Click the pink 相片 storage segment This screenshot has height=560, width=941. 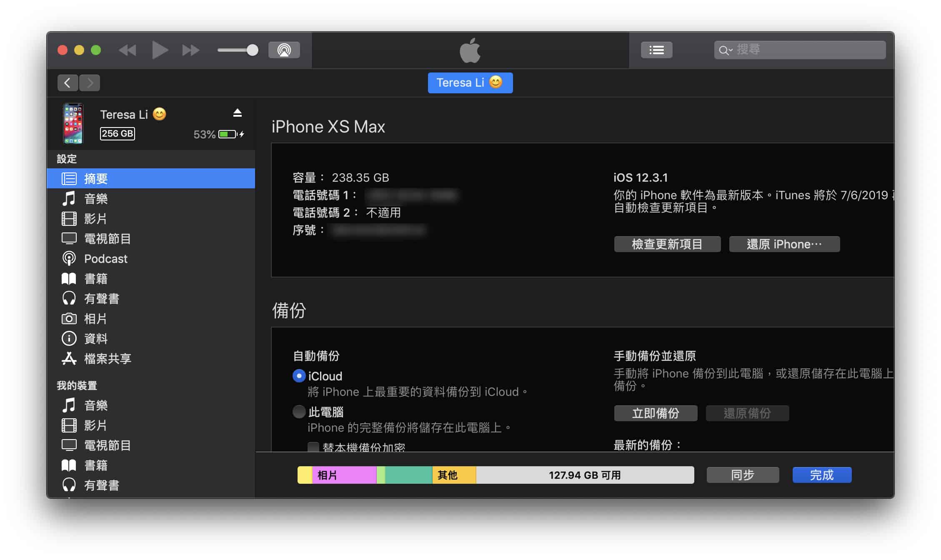click(x=344, y=475)
